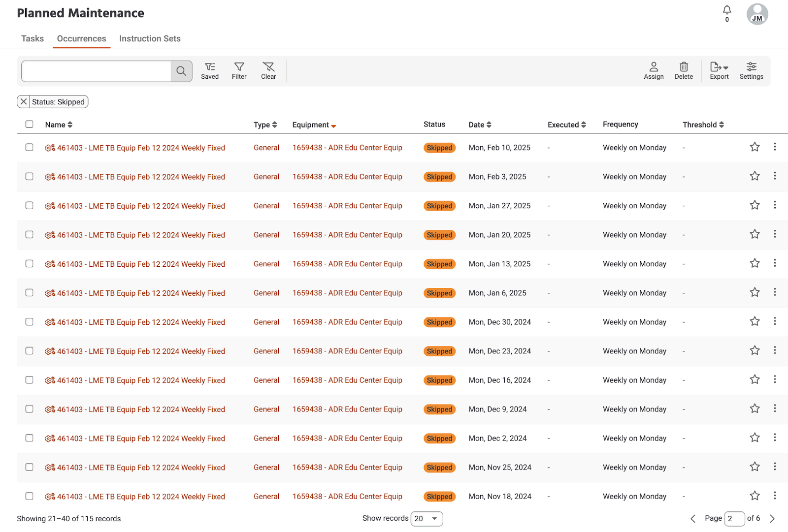Open row menu for Dec 16, 2024 occurrence
This screenshot has height=532, width=788.
[x=775, y=379]
